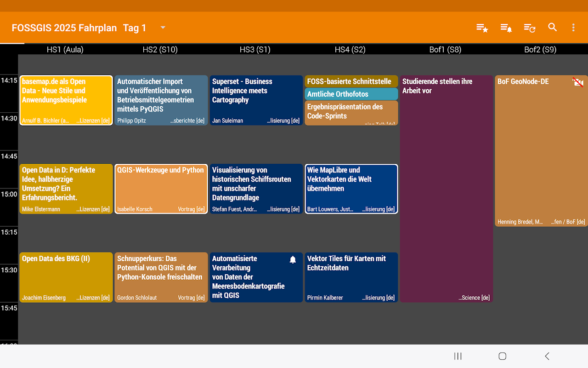This screenshot has width=588, height=368.
Task: Select the Bof1 (S8) room header
Action: tap(445, 50)
